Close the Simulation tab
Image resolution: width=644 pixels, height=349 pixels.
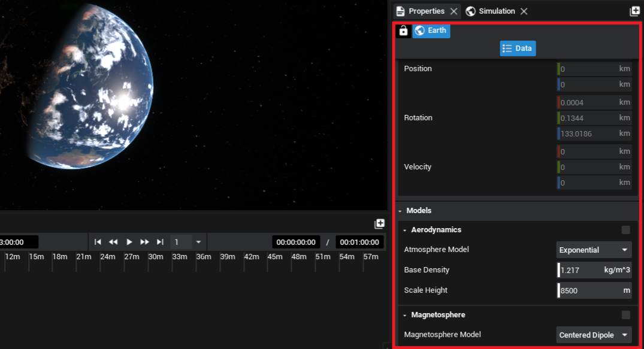pyautogui.click(x=524, y=11)
